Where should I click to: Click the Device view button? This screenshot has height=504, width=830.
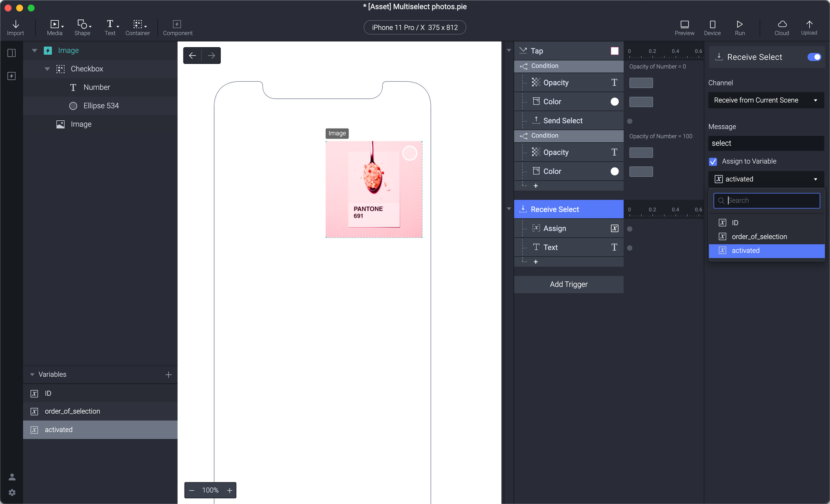711,27
